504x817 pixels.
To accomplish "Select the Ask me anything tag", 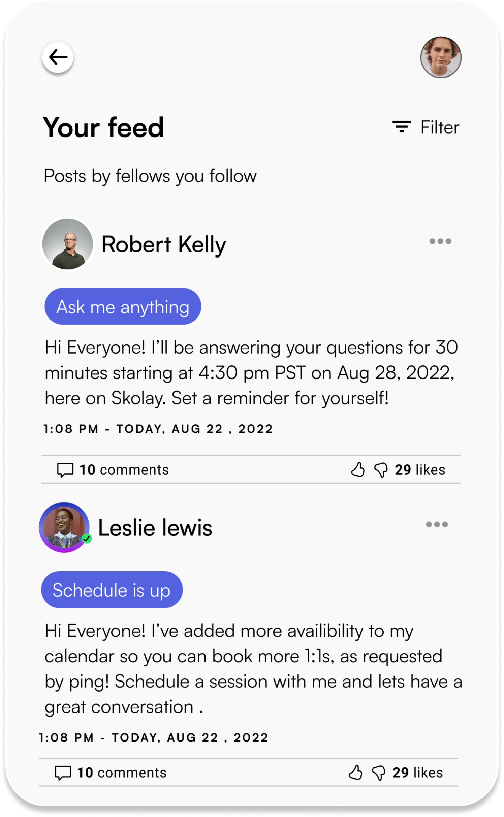I will (x=123, y=306).
